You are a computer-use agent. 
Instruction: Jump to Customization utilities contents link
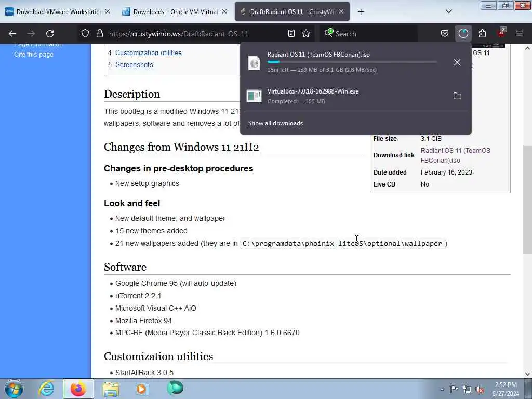[148, 52]
